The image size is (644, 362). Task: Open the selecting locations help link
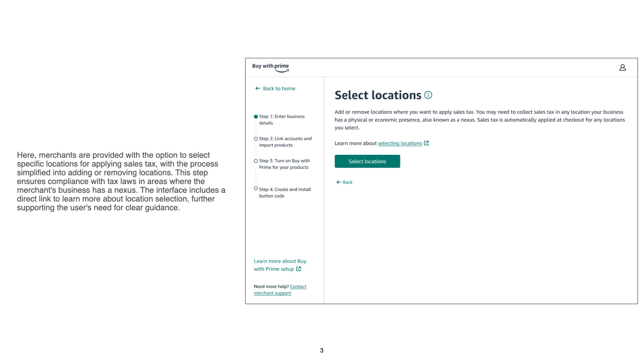tap(400, 143)
